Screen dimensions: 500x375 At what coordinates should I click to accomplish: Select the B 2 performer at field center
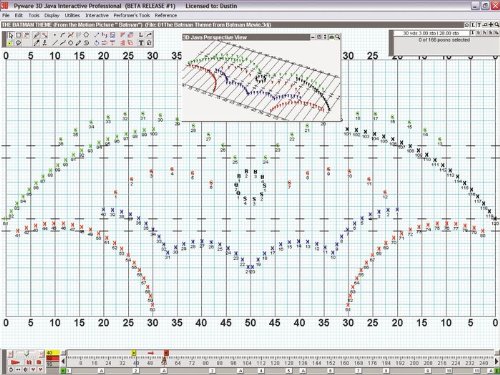click(x=246, y=172)
